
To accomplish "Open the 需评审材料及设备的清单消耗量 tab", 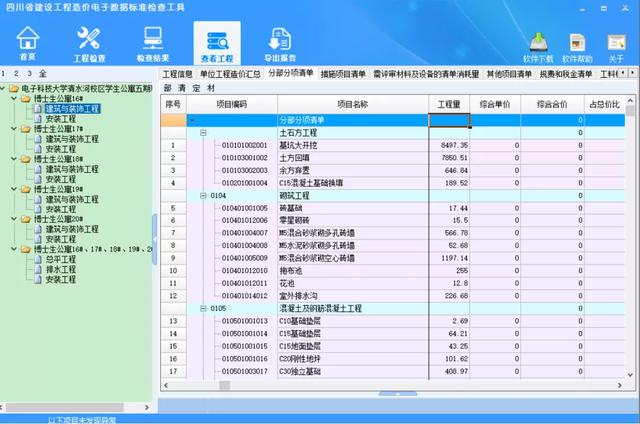I will pyautogui.click(x=426, y=74).
